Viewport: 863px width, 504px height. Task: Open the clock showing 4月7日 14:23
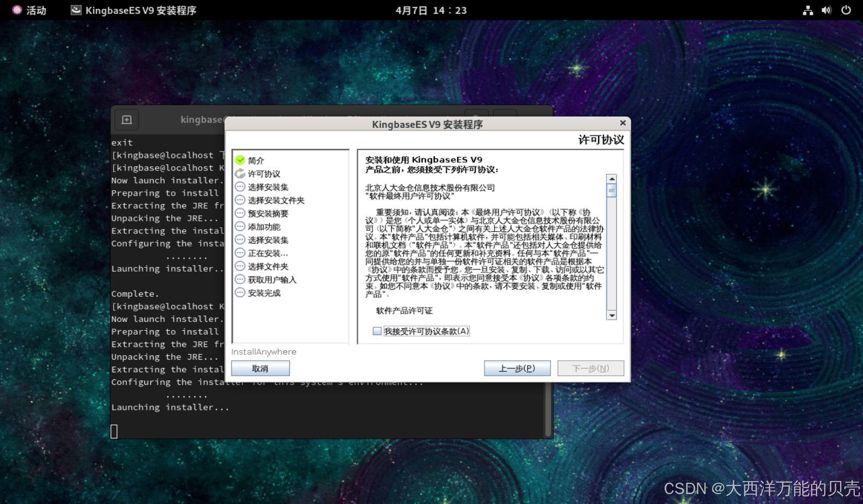[x=431, y=10]
